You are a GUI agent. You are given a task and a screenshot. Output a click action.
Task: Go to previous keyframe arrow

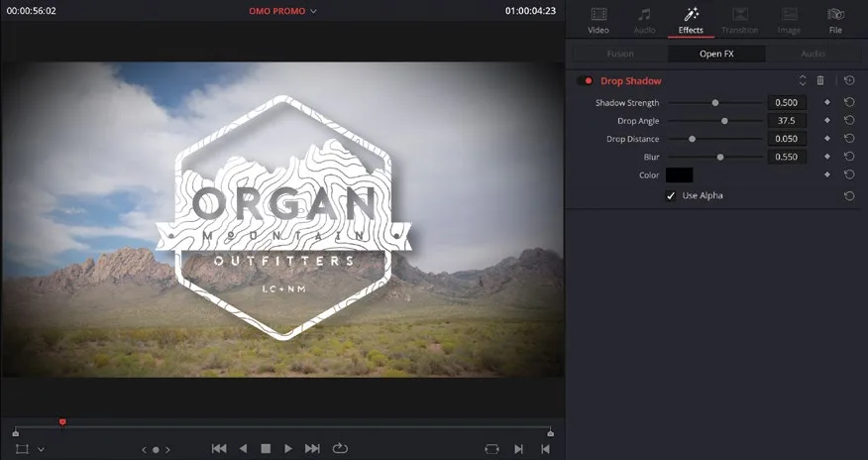(x=144, y=450)
